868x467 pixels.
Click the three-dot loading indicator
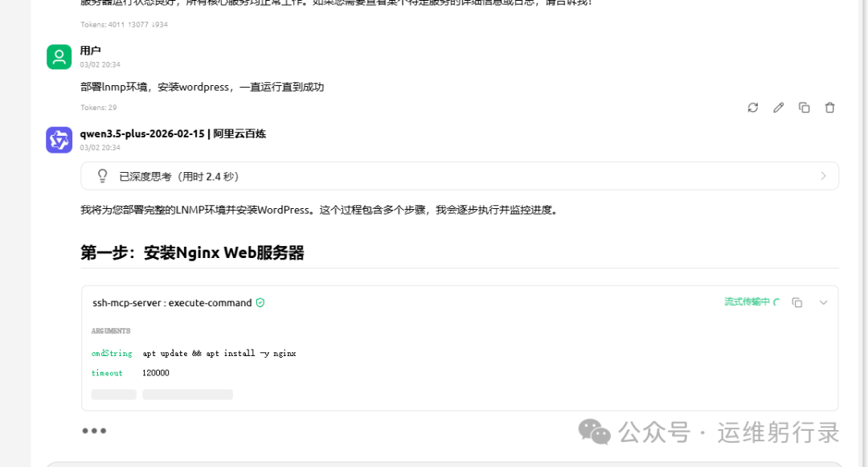(94, 431)
